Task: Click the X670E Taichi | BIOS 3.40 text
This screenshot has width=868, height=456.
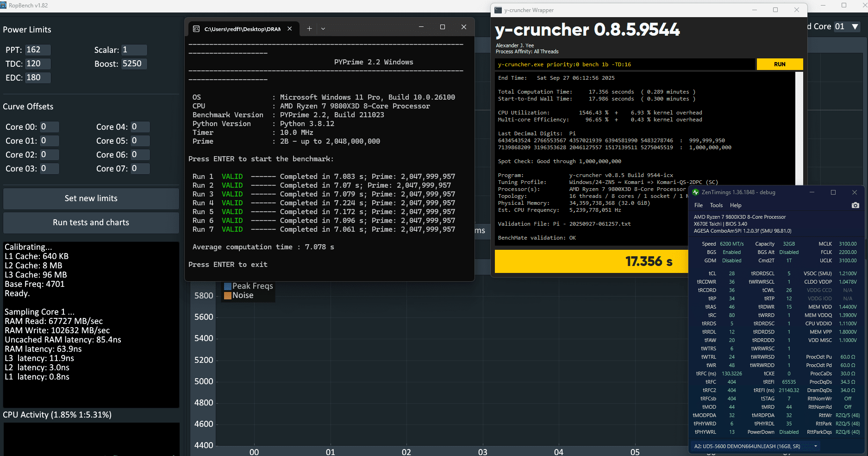Action: click(720, 224)
